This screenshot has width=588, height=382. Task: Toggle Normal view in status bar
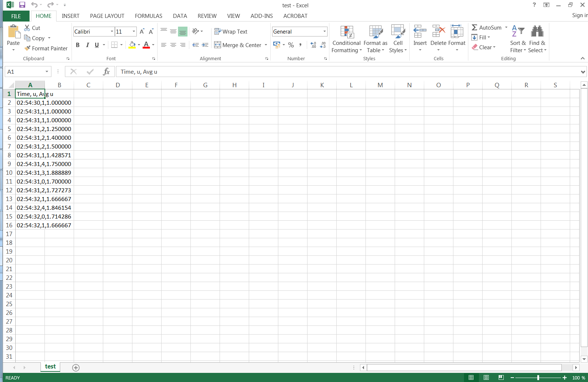(x=471, y=378)
